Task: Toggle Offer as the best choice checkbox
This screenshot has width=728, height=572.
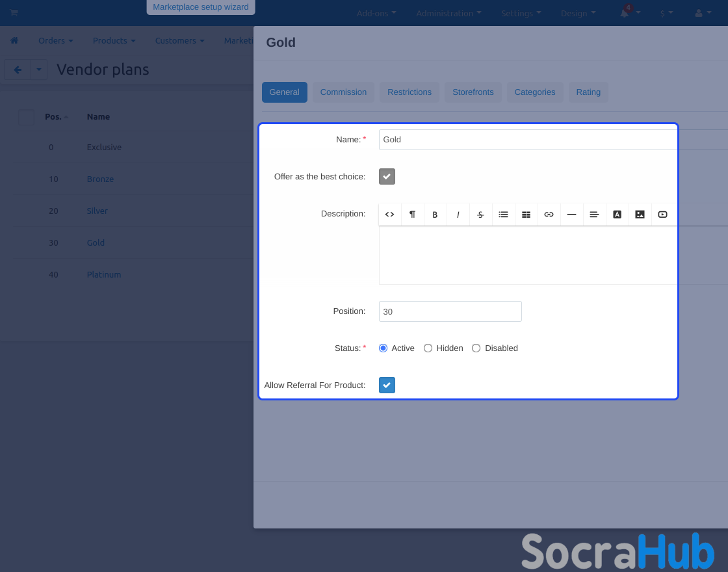Action: pyautogui.click(x=387, y=177)
